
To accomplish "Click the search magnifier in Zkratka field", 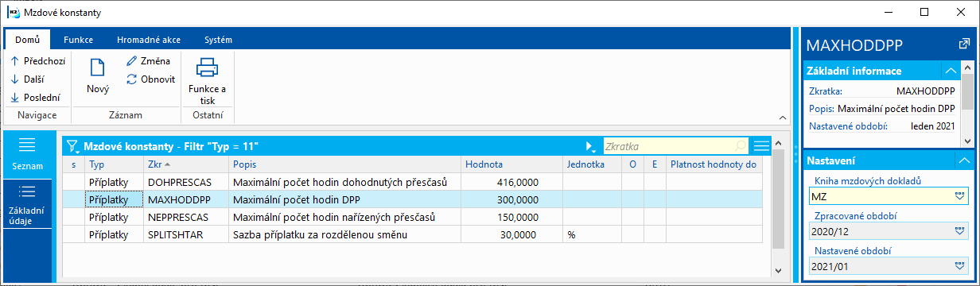I will click(741, 146).
